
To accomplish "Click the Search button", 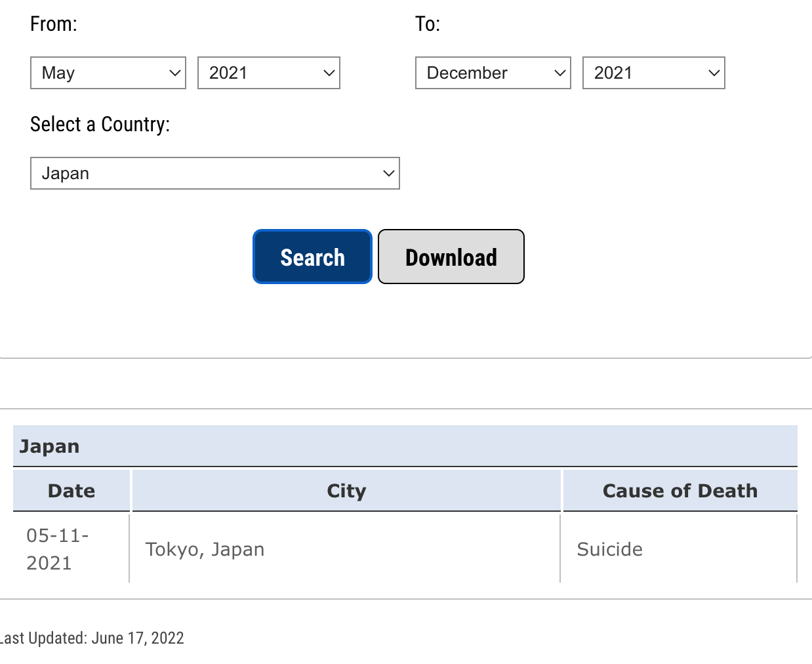I will click(x=312, y=257).
